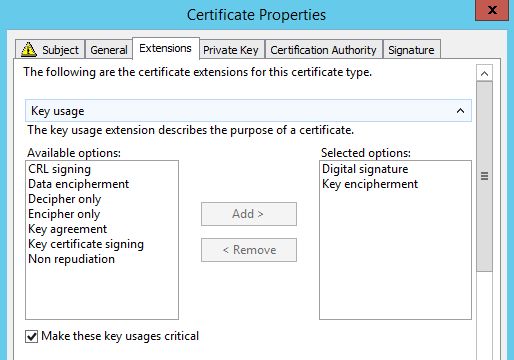Open the Certification Authority tab

point(323,49)
